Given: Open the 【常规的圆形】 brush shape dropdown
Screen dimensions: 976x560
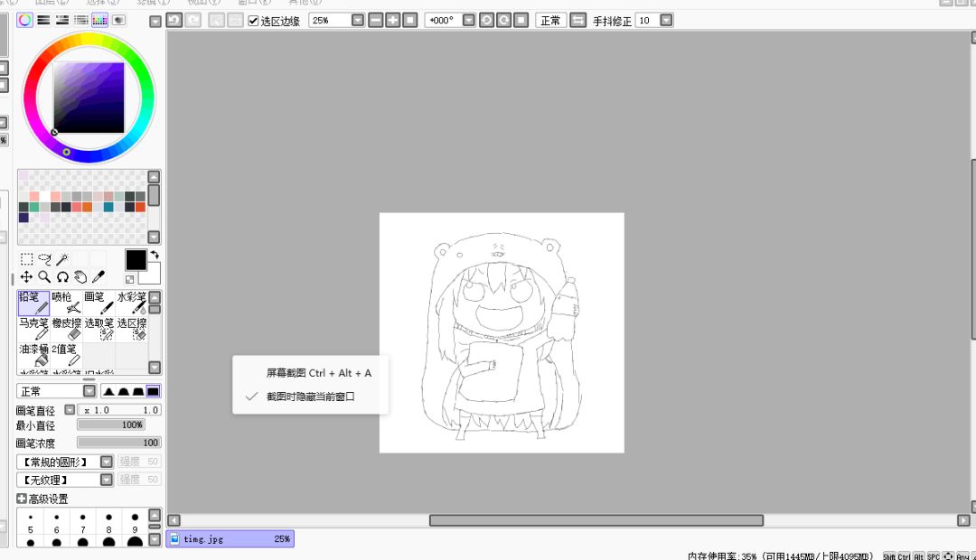Looking at the screenshot, I should point(107,462).
